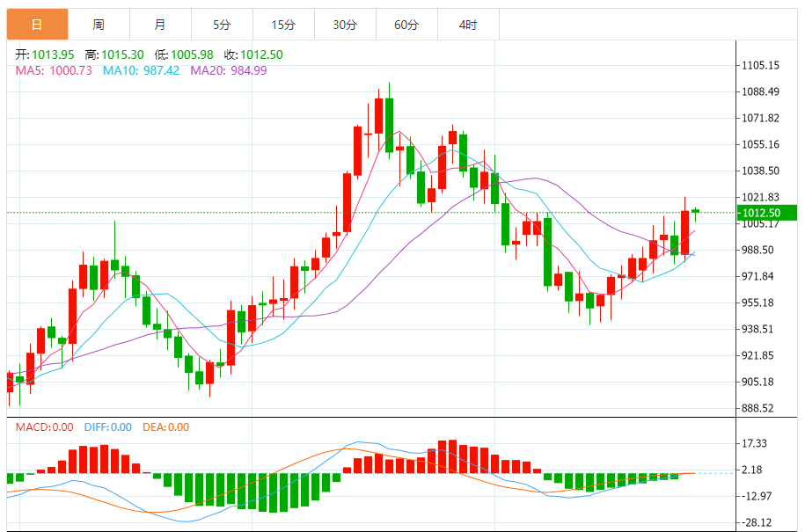Click the 955.18 price axis label
The image size is (805, 532).
757,302
